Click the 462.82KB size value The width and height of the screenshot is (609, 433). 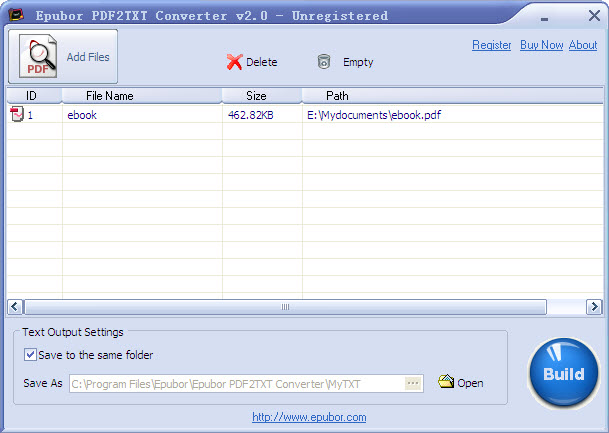(x=251, y=115)
